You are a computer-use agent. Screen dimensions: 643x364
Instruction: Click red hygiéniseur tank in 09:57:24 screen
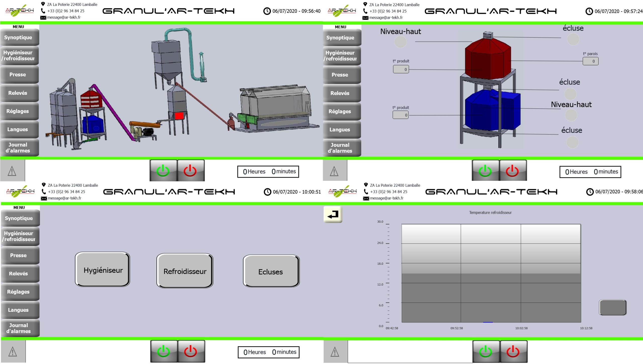[x=488, y=59]
